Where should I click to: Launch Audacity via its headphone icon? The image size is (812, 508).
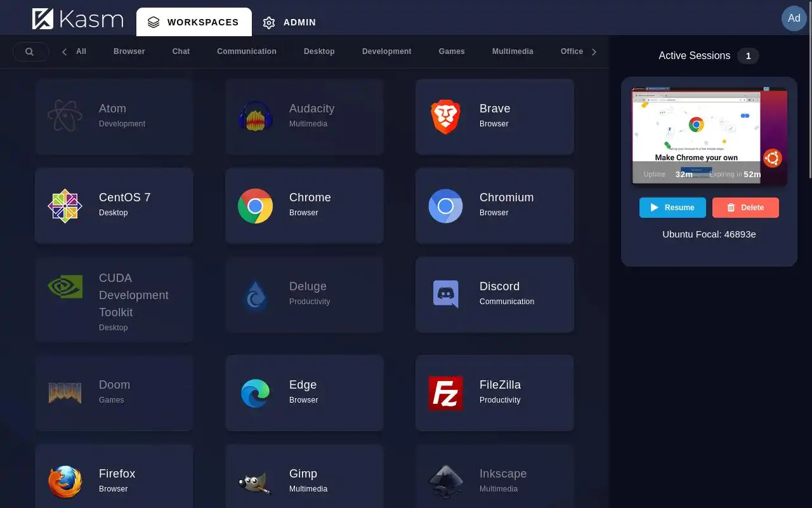coord(255,117)
